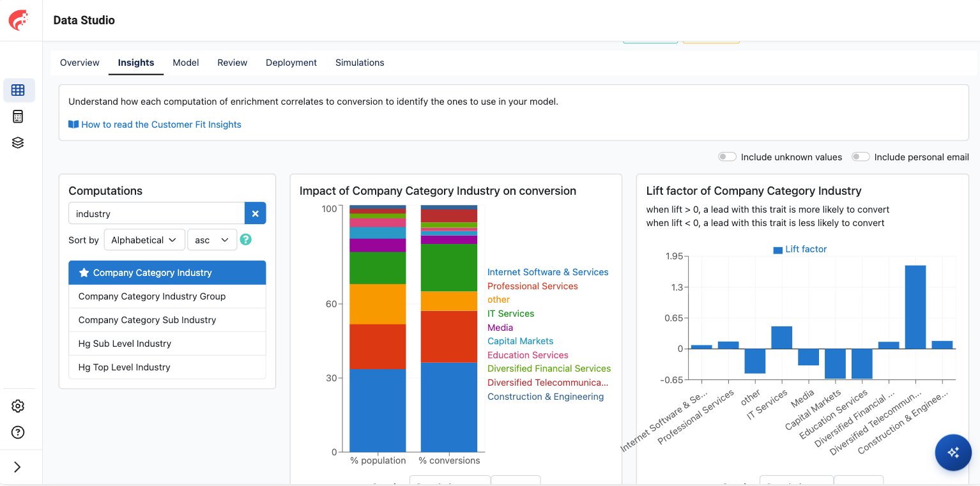The image size is (980, 486).
Task: Click the IT Services legend entry
Action: point(511,314)
